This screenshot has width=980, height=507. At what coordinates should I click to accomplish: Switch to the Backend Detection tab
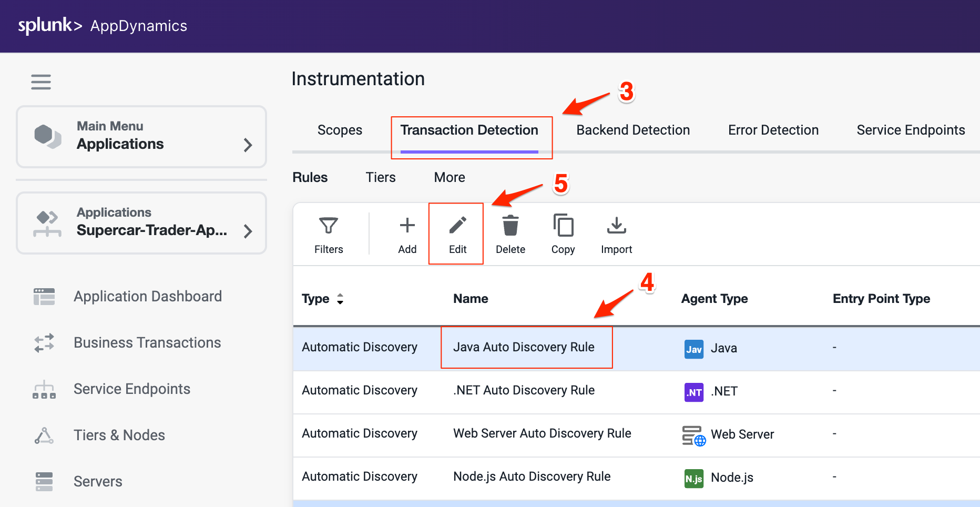[633, 130]
